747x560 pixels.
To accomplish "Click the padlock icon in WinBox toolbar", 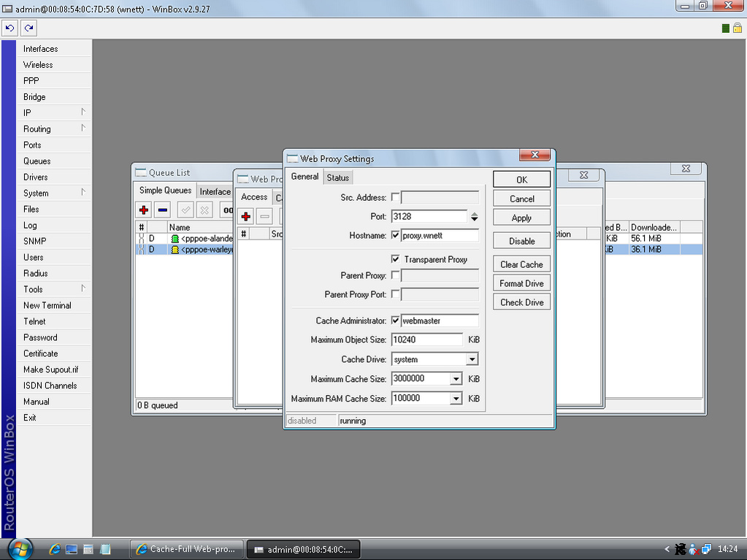I will (738, 28).
